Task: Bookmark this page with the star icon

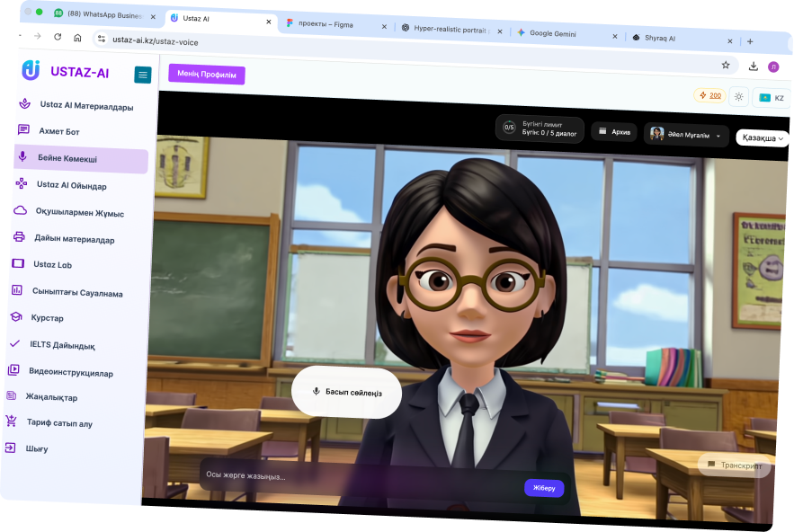Action: point(725,65)
